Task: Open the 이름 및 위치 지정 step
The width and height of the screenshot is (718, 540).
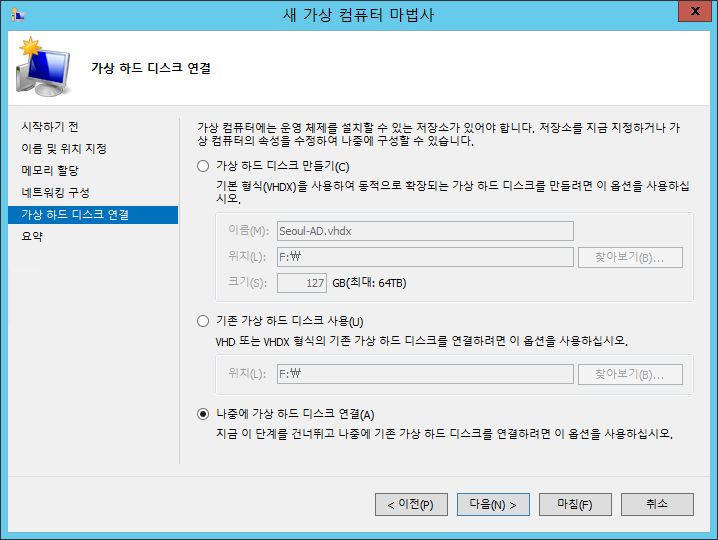Action: point(64,148)
